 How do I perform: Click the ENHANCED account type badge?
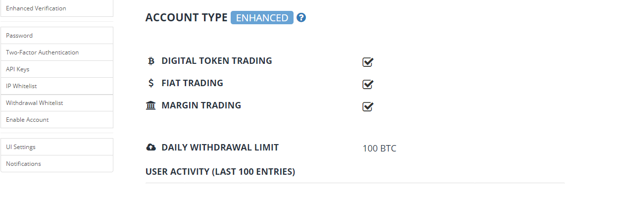click(x=262, y=18)
